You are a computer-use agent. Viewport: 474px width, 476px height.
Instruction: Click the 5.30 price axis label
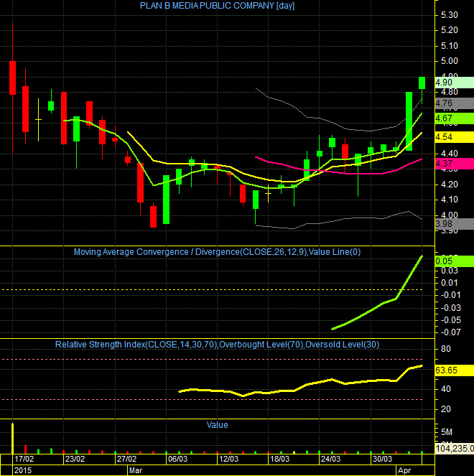pos(450,15)
